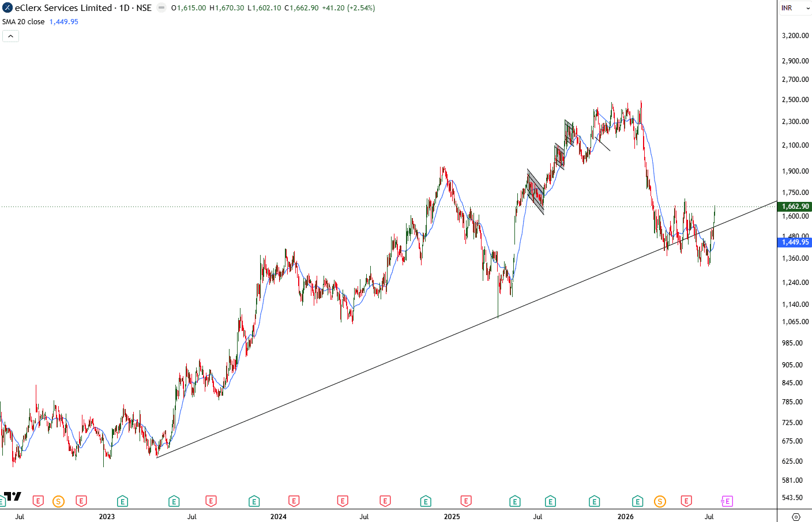Open the green earnings marker just after 2026
812x522 pixels.
637,501
